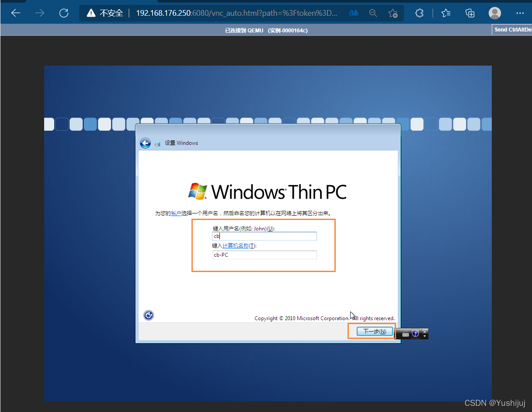Open the favorites list icon
Screen dimensions: 532x412
pyautogui.click(x=446, y=13)
